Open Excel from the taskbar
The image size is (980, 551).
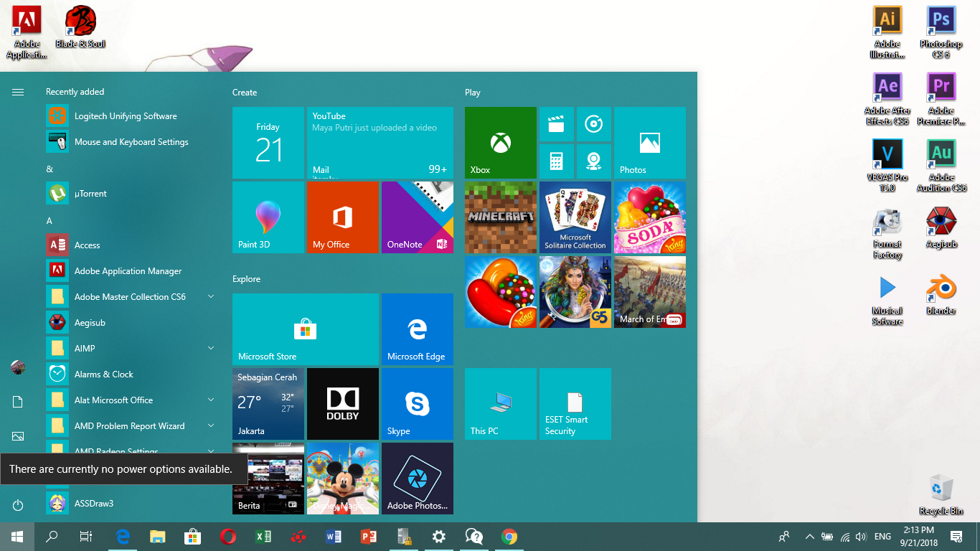click(263, 537)
